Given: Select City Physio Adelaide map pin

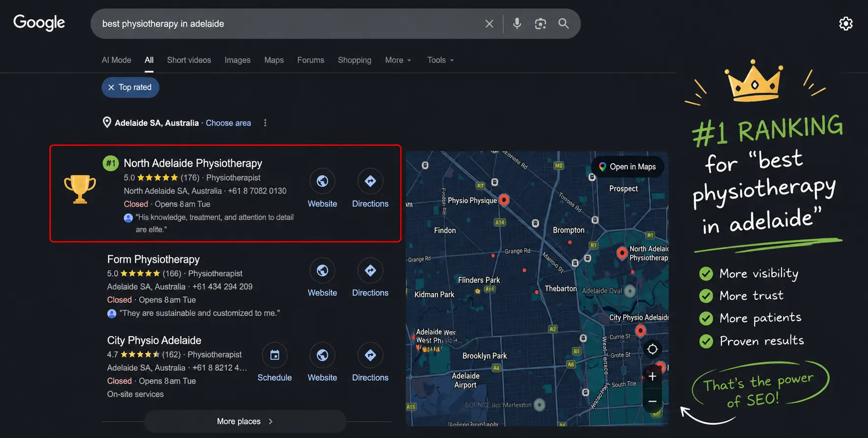Looking at the screenshot, I should 640,330.
